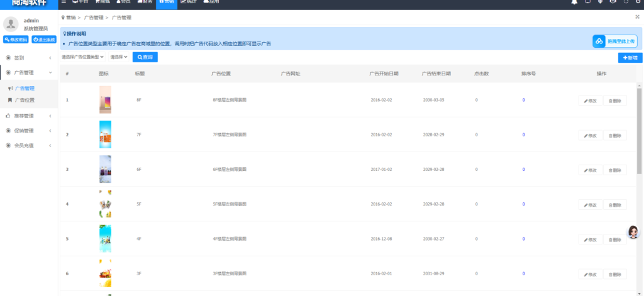
Task: Open the 应用 top menu
Action: pyautogui.click(x=211, y=2)
